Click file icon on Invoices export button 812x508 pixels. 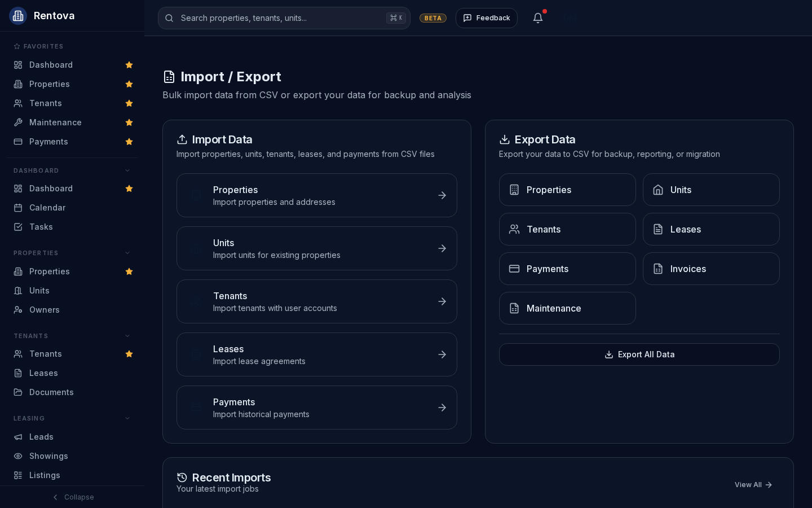[x=658, y=269]
